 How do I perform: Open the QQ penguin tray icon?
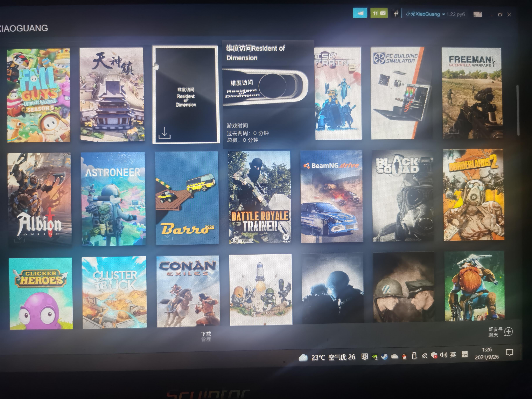404,356
